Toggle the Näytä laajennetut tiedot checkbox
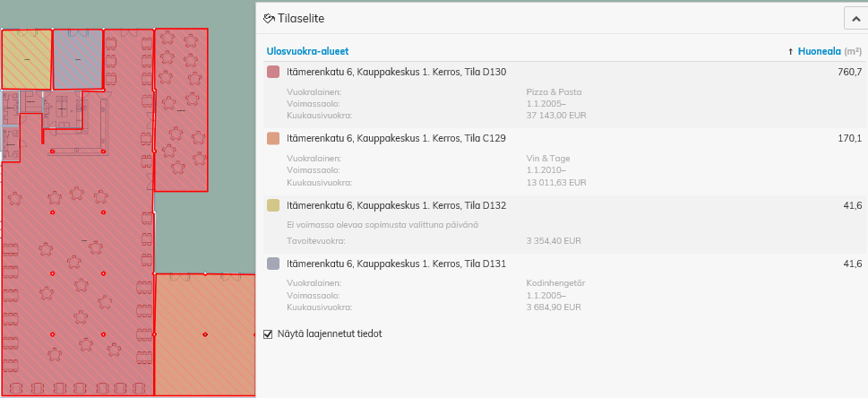 click(268, 333)
